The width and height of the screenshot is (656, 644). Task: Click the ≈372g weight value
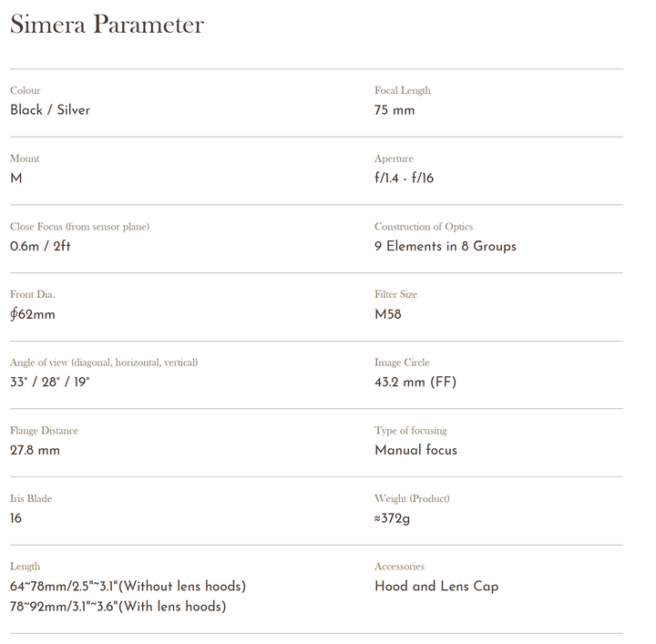tap(393, 518)
